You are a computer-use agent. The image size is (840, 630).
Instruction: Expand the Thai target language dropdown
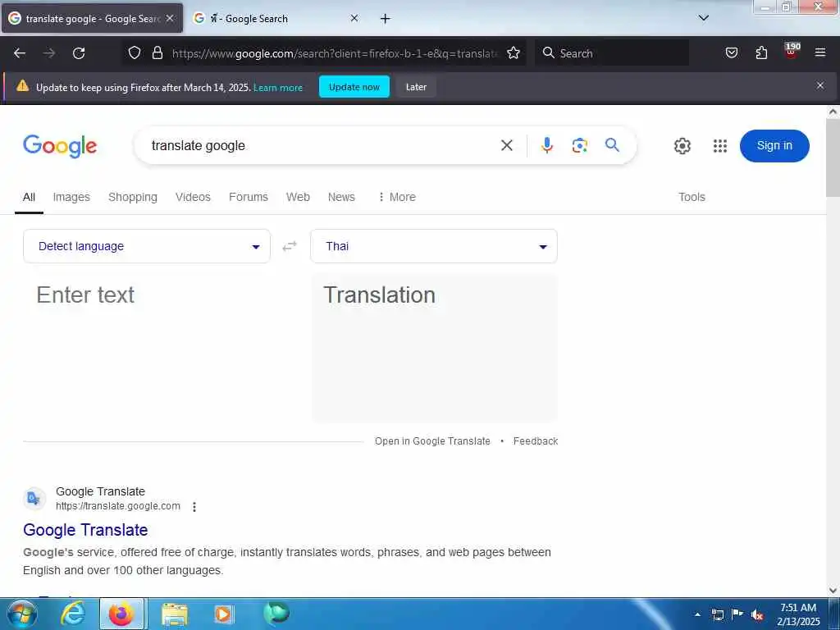click(x=434, y=246)
